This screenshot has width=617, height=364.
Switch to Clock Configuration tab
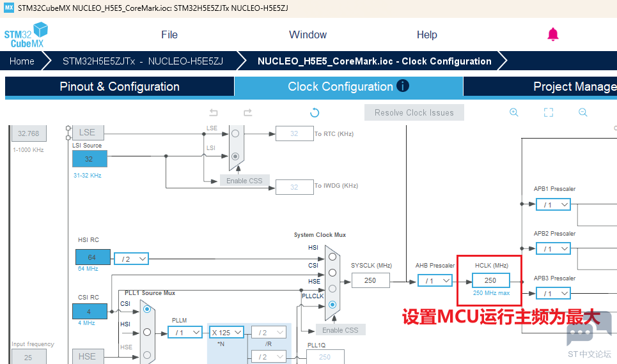tap(348, 86)
